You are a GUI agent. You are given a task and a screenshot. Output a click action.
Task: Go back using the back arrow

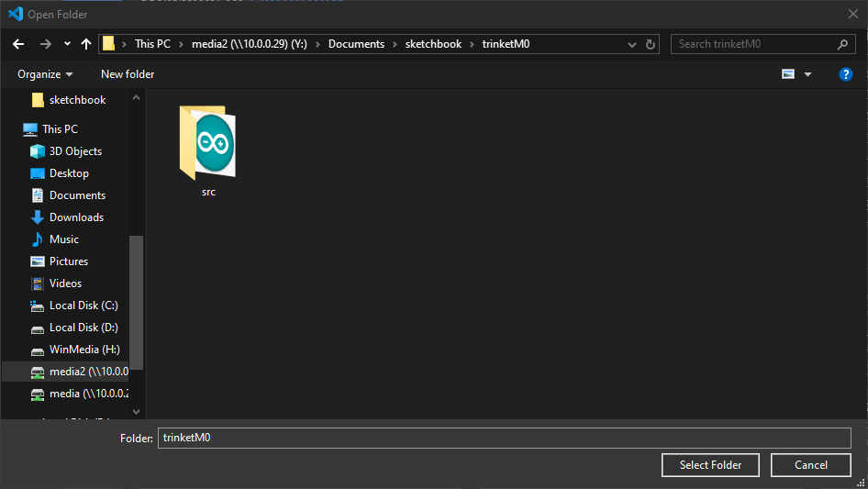coord(18,44)
